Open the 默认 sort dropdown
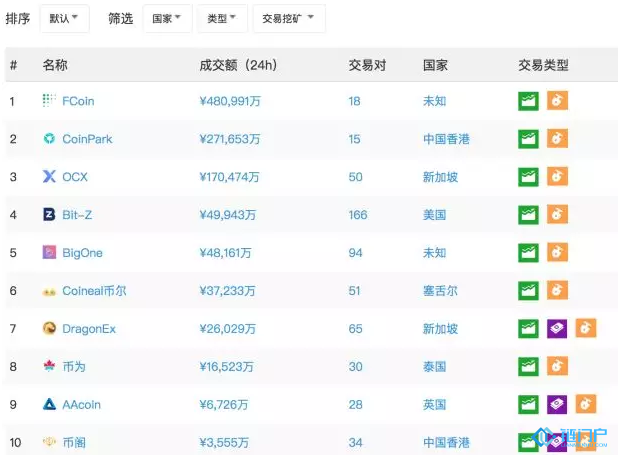The image size is (618, 455). [x=64, y=19]
